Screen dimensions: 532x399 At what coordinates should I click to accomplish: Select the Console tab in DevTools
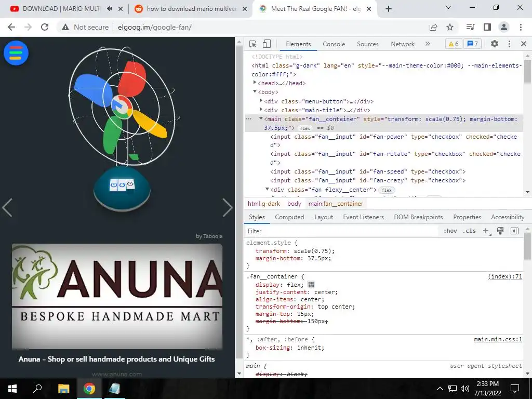click(334, 44)
